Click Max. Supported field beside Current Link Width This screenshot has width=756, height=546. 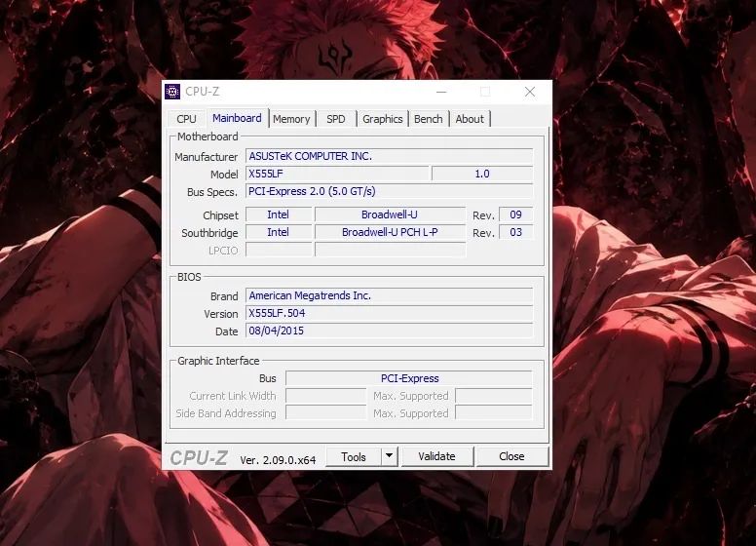tap(494, 396)
